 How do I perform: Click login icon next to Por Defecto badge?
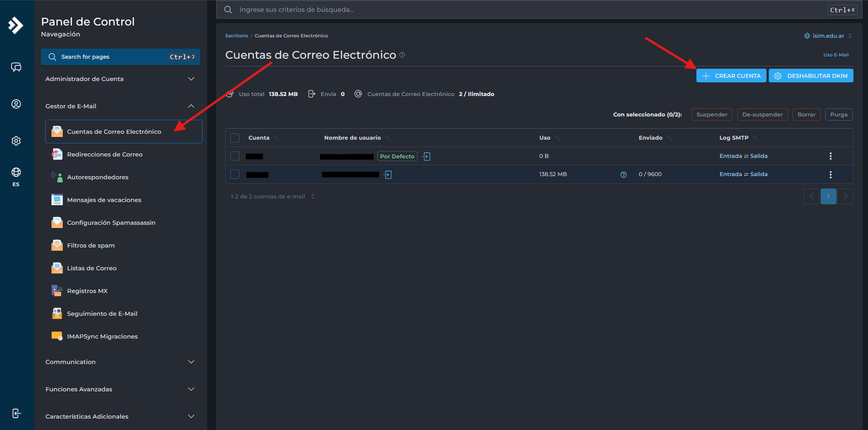426,157
